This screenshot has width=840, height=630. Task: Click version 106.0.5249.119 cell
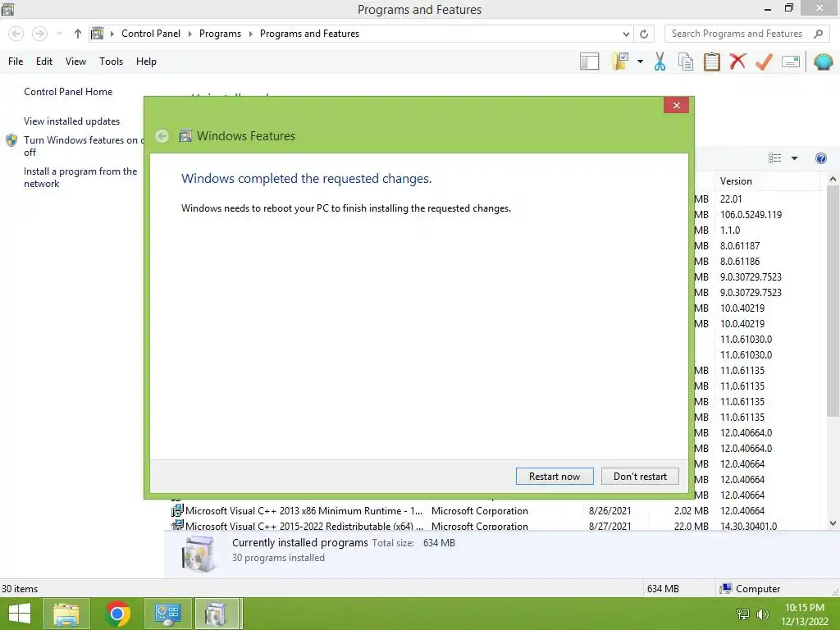751,214
